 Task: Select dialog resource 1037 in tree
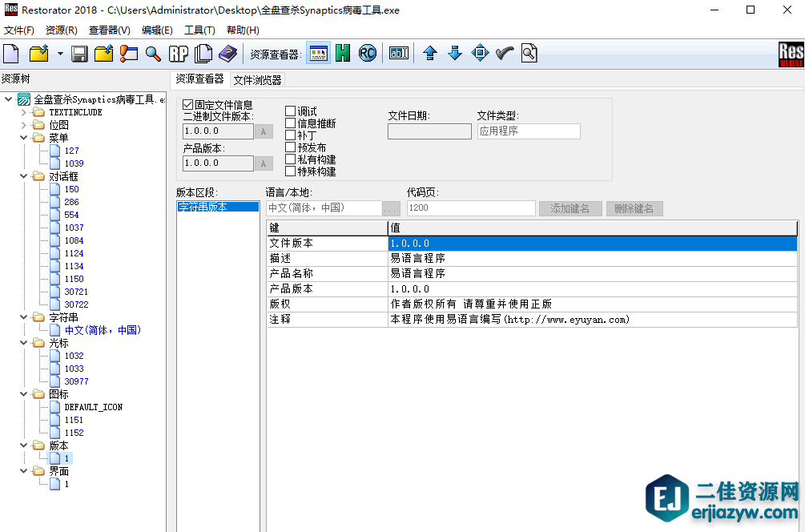click(x=74, y=228)
